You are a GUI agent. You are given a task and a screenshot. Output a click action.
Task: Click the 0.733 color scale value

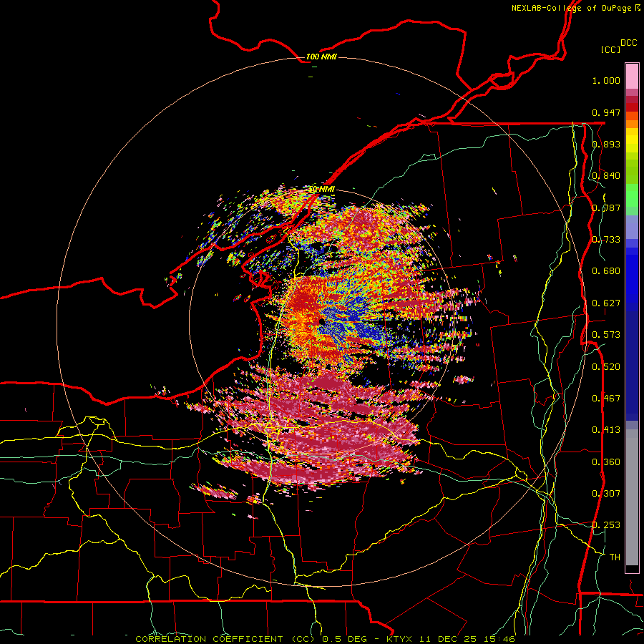pos(606,240)
